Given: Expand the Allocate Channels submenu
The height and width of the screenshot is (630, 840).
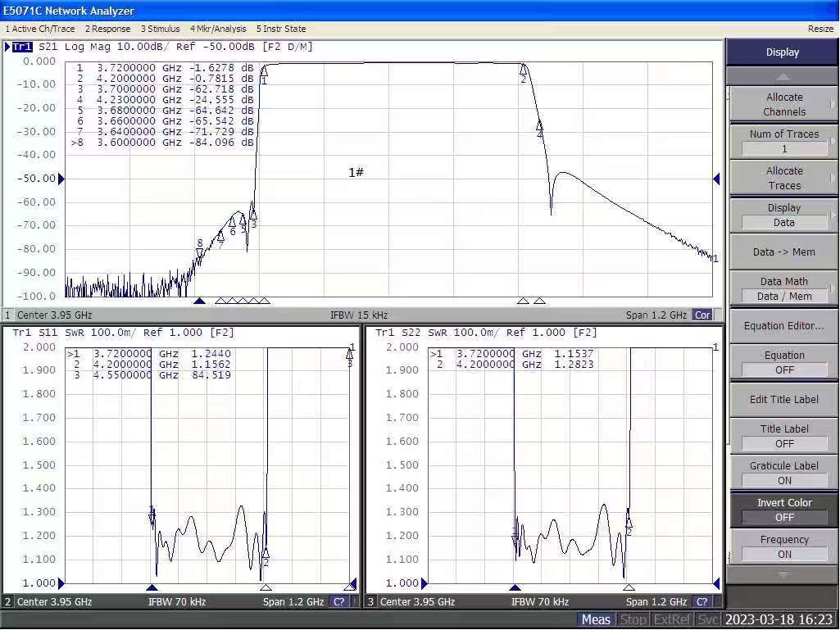Looking at the screenshot, I should coord(783,104).
